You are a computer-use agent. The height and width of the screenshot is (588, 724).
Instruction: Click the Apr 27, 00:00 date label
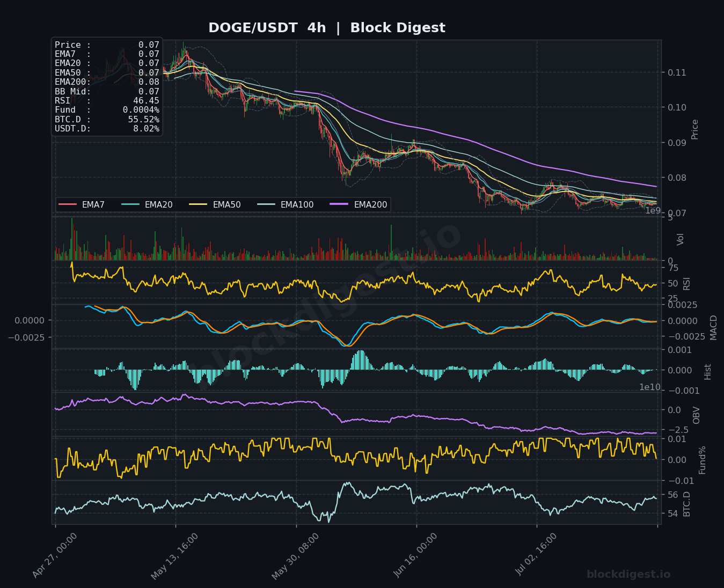point(54,556)
